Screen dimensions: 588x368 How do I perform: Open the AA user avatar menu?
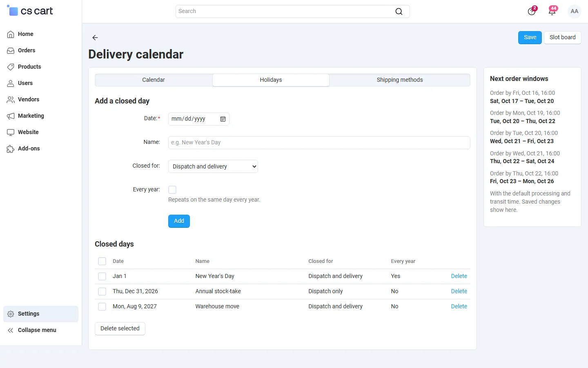click(x=574, y=11)
